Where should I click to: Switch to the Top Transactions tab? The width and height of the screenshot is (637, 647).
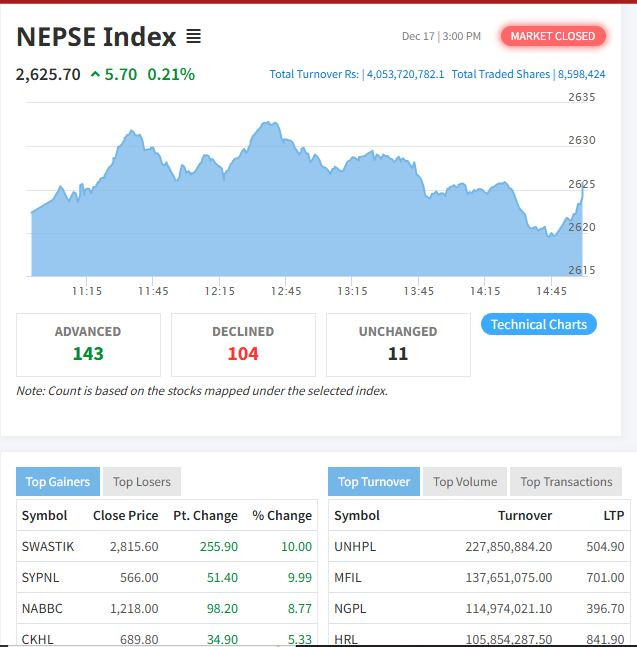[x=566, y=481]
